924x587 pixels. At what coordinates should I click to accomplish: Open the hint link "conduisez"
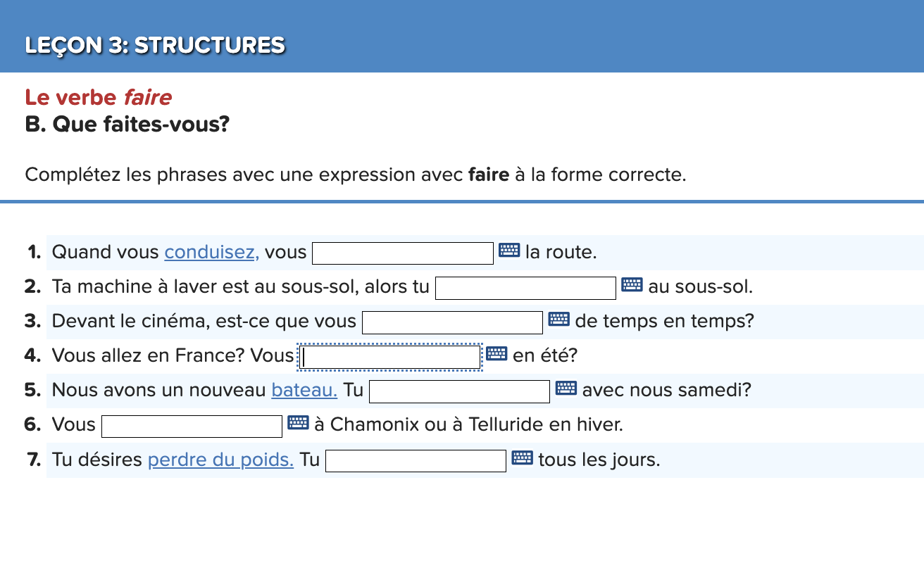click(210, 251)
